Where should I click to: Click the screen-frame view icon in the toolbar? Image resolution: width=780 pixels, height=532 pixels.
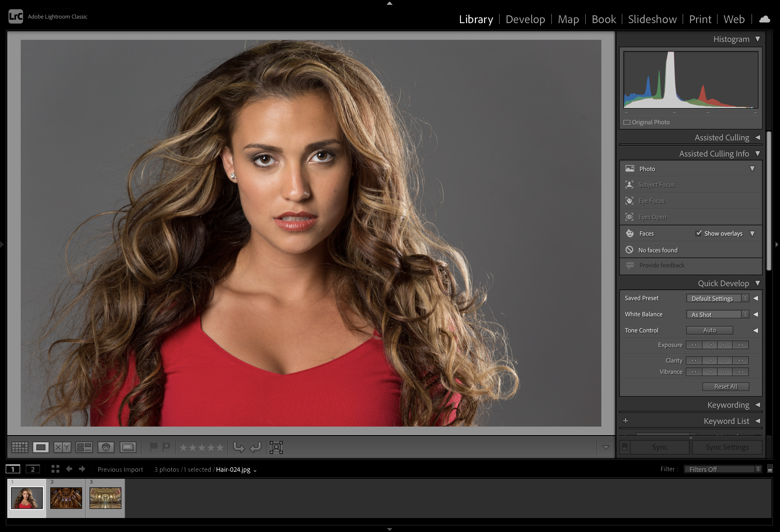click(x=128, y=447)
